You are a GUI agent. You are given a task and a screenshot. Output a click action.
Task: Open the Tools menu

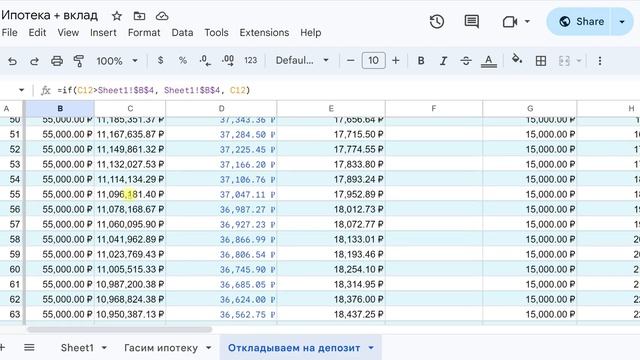tap(216, 33)
